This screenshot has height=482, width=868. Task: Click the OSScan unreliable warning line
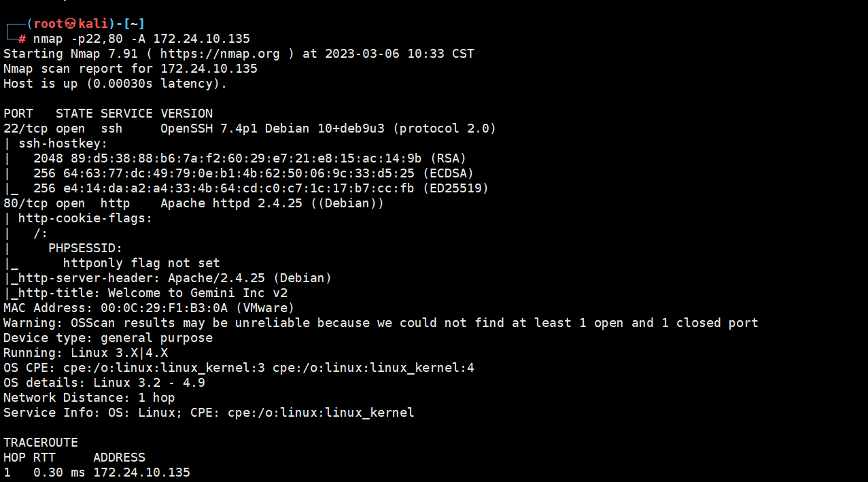click(381, 323)
